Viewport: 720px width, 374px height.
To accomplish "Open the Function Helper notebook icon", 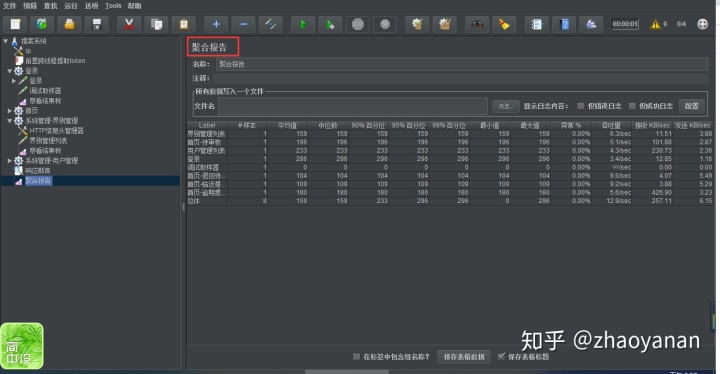I will tap(536, 24).
